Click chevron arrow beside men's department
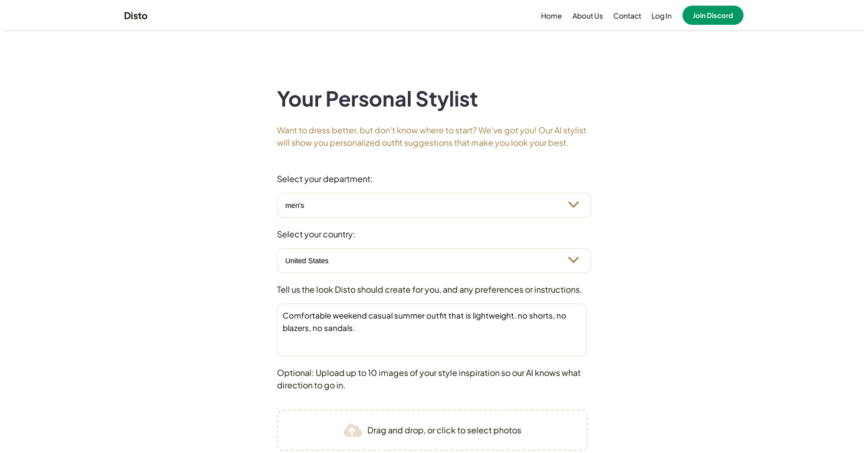Viewport: 868px width, 453px height. point(573,205)
